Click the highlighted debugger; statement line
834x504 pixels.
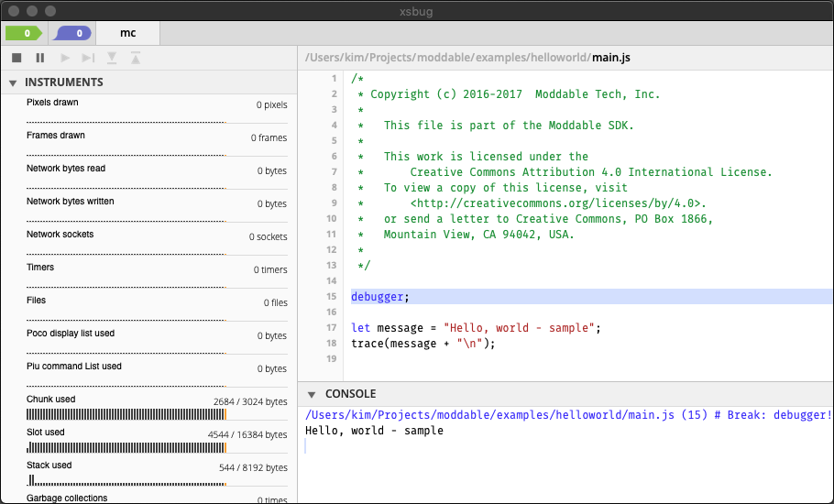[591, 297]
